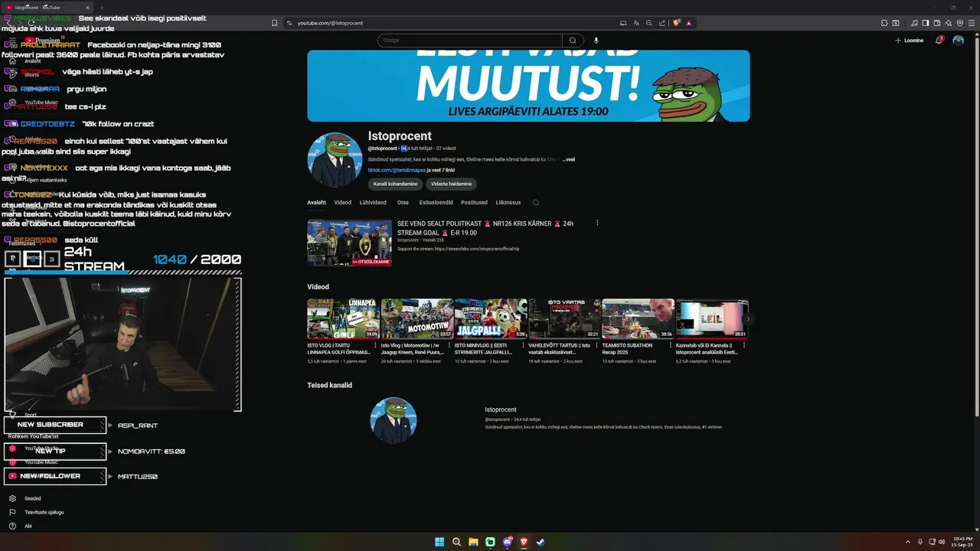Open the Brave wallet icon
This screenshot has height=551, width=980.
click(937, 23)
